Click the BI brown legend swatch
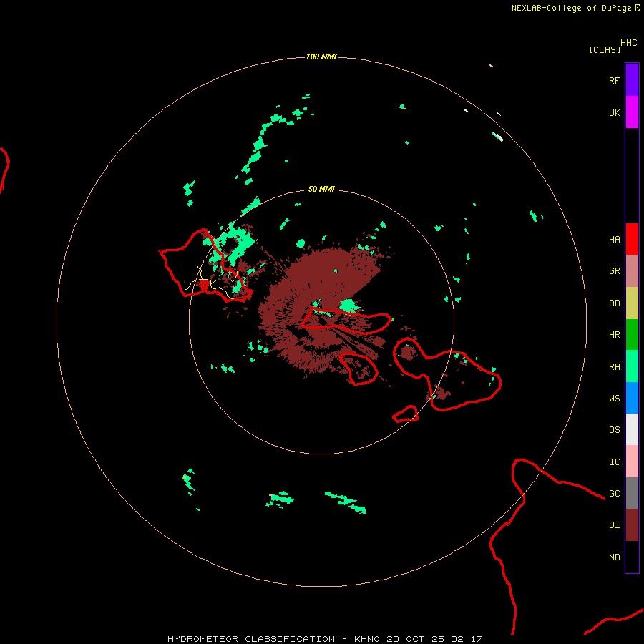644x644 pixels. (632, 525)
